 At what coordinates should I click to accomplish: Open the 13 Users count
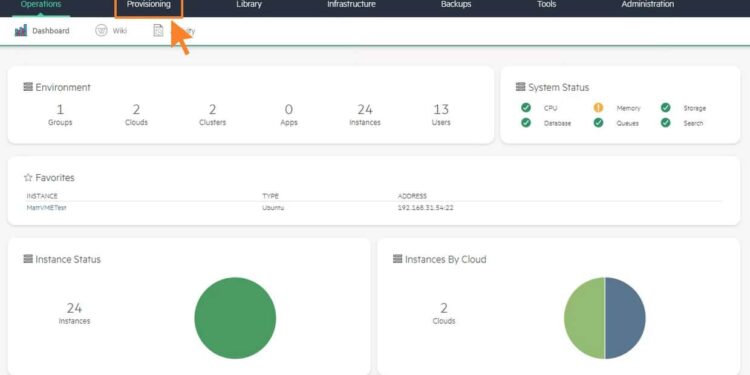(x=441, y=115)
